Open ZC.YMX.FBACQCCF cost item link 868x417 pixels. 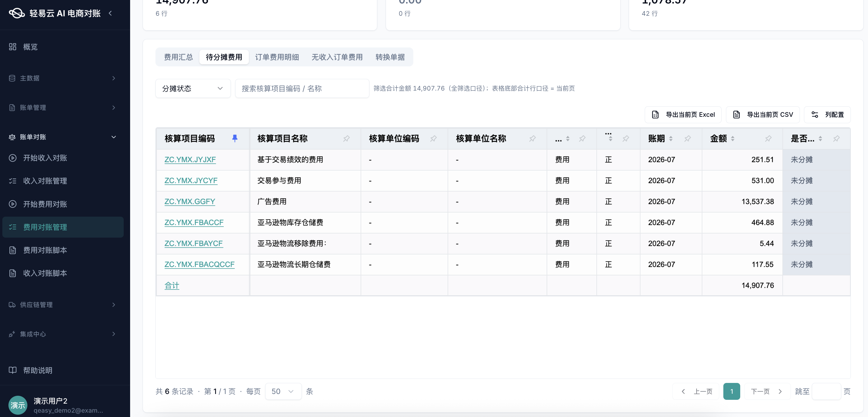point(199,265)
